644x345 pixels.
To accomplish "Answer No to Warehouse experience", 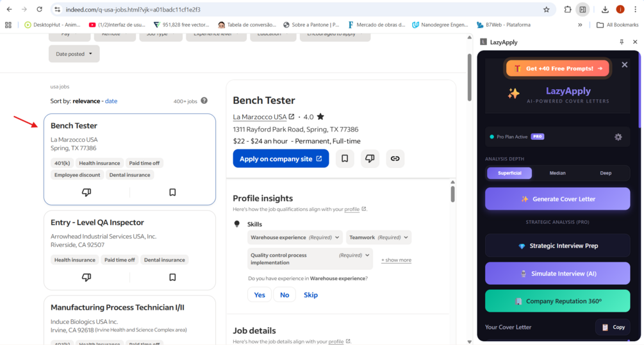I will [285, 295].
